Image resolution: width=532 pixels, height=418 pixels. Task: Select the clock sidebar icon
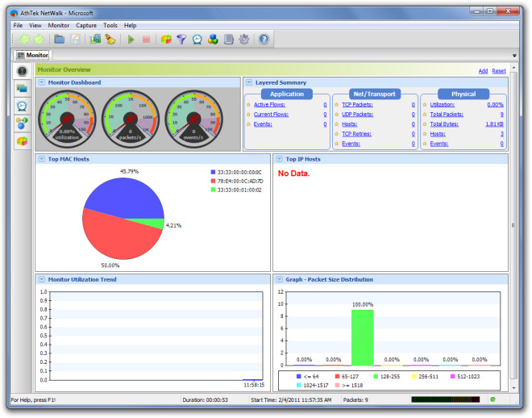click(23, 107)
